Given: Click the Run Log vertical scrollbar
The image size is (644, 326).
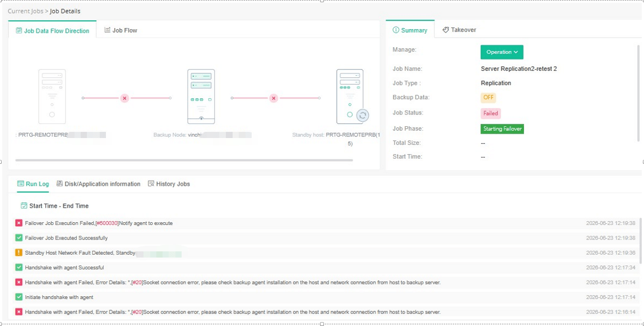Looking at the screenshot, I should coord(640,241).
